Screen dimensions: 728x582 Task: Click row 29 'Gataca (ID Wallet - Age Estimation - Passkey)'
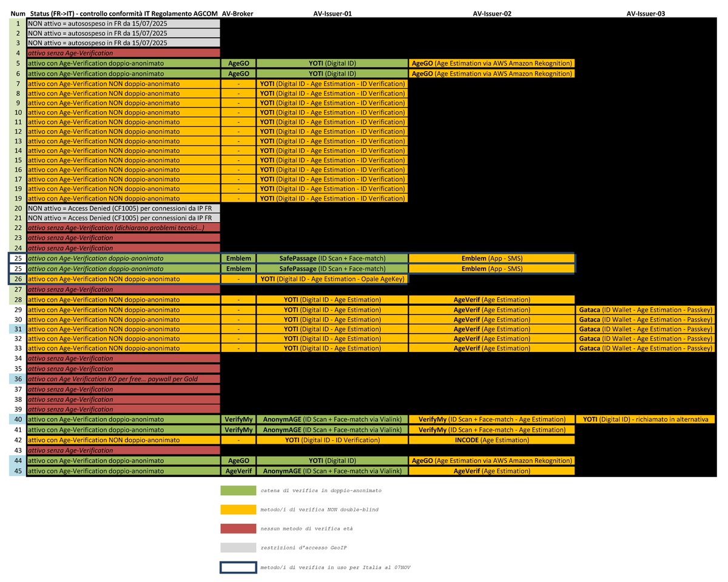tap(645, 310)
